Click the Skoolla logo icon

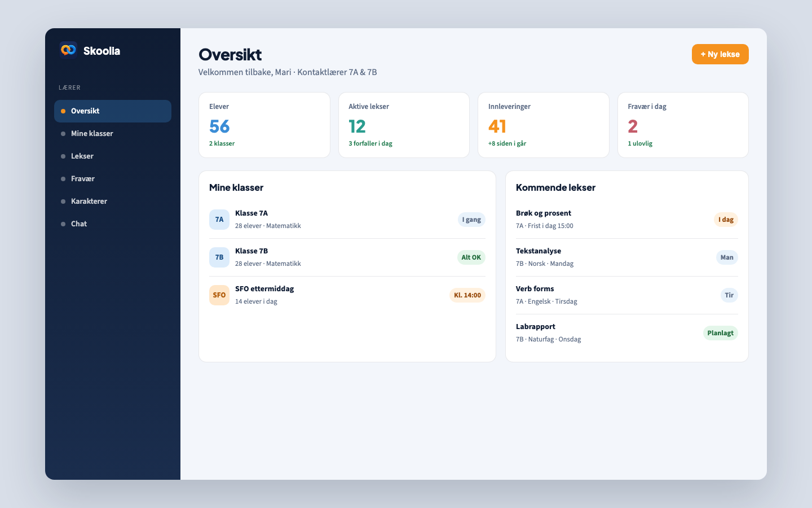[68, 50]
